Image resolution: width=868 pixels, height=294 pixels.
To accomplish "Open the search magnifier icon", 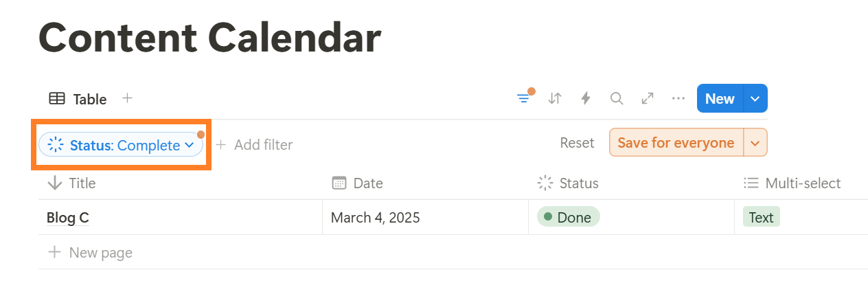I will click(x=617, y=98).
